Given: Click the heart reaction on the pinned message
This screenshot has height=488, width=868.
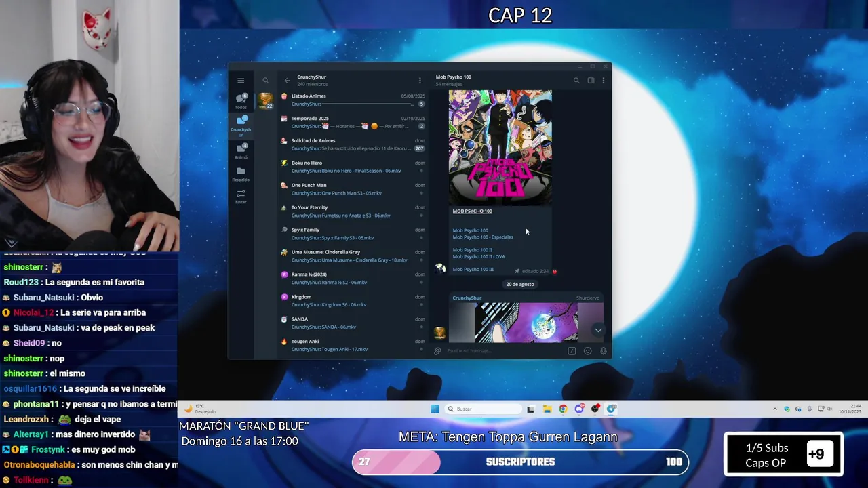Looking at the screenshot, I should [x=554, y=272].
